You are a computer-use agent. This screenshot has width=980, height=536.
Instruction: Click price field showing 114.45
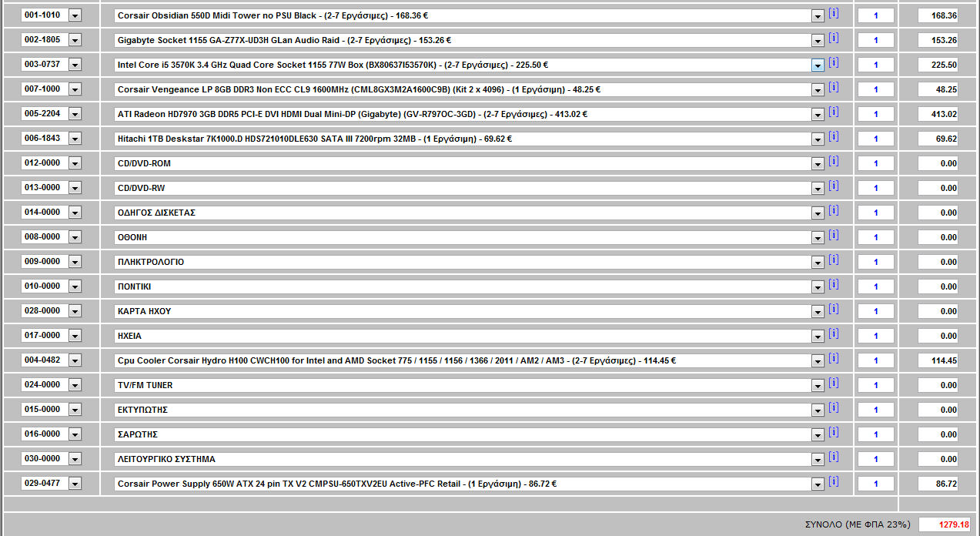[938, 360]
